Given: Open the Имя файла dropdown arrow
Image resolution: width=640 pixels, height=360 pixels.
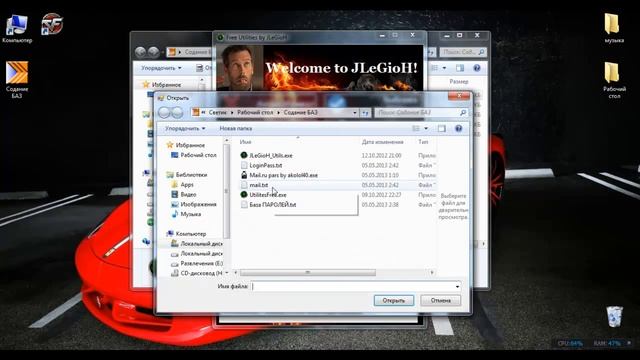Looking at the screenshot, I should (x=457, y=287).
